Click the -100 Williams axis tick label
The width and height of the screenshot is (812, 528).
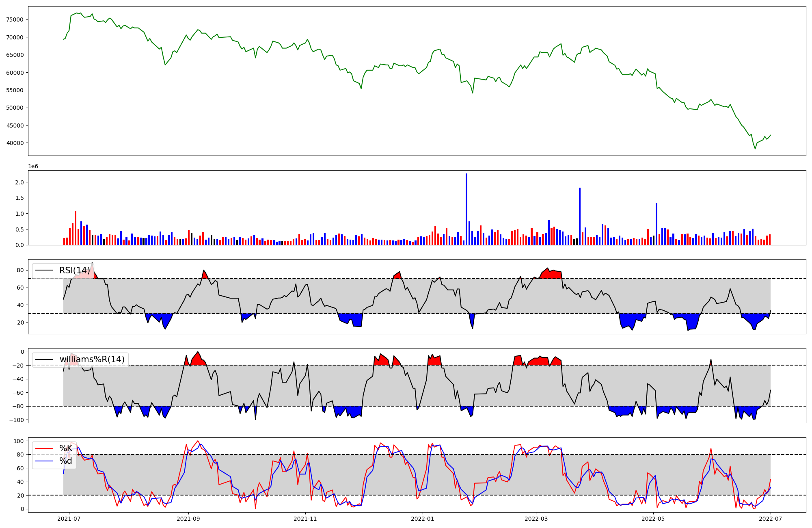17,420
